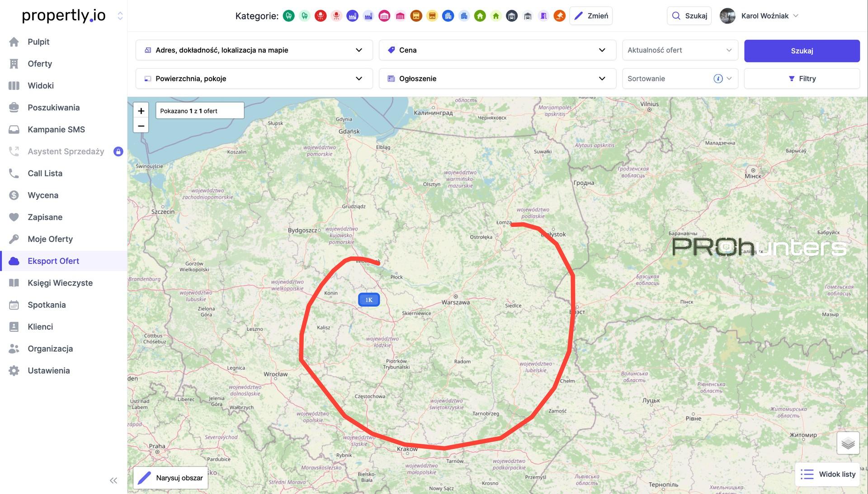Click the dark blue factory category icon
The height and width of the screenshot is (494, 868).
coord(352,16)
